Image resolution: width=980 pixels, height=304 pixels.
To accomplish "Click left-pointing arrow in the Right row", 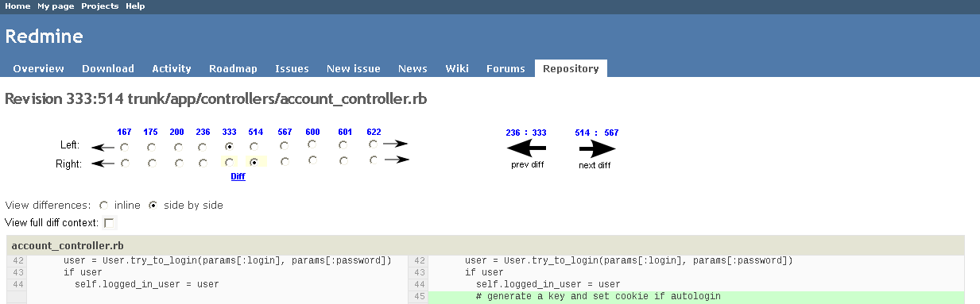I will pyautogui.click(x=103, y=164).
